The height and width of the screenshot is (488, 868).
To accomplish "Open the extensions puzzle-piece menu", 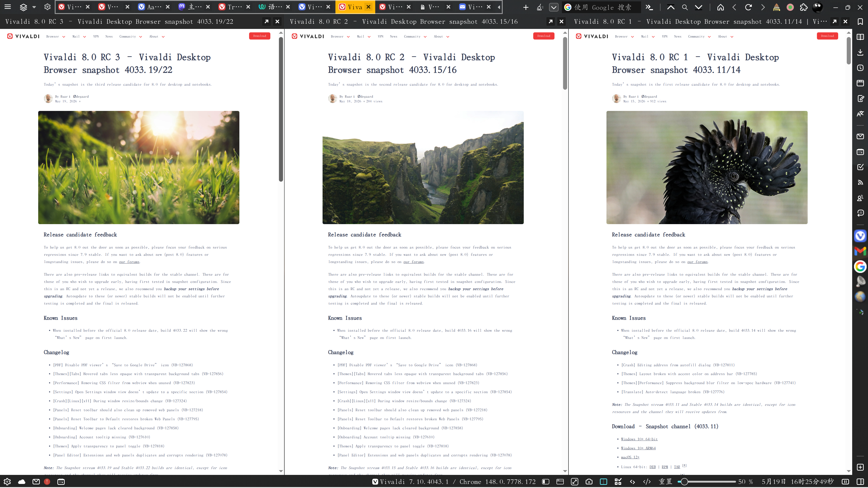I will click(804, 7).
